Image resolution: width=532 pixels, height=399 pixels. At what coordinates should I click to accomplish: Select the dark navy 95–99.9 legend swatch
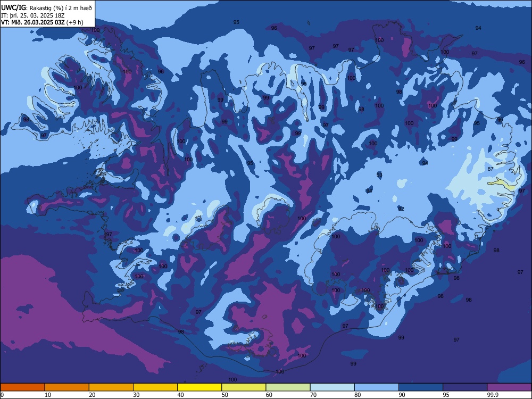pyautogui.click(x=465, y=387)
